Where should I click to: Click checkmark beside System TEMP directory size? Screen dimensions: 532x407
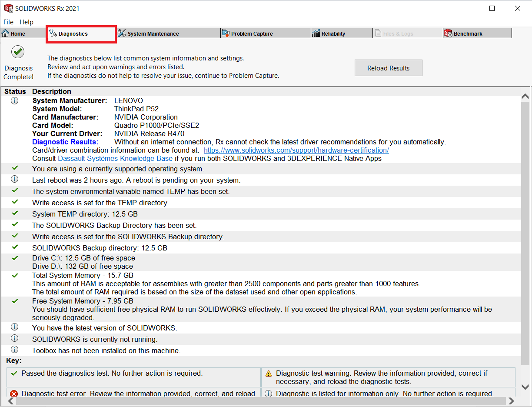click(15, 214)
